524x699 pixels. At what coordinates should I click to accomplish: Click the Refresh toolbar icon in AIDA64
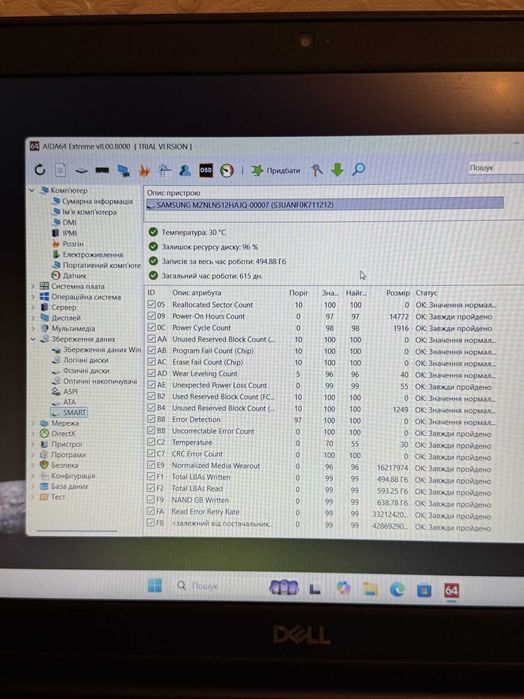[40, 169]
